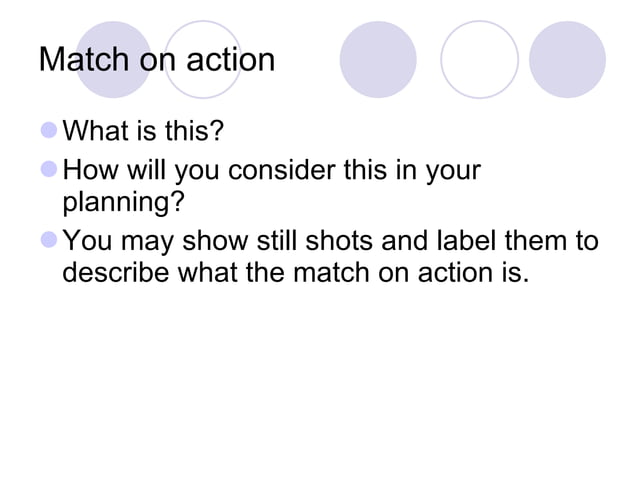
Task: Click the bullet dot before "What is this?"
Action: pyautogui.click(x=50, y=132)
